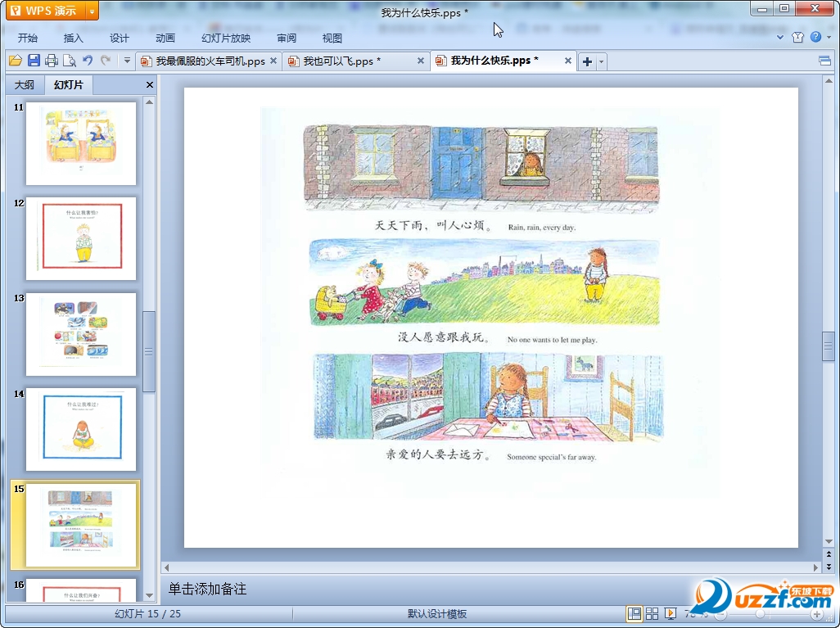This screenshot has height=628, width=840.
Task: Click the kids playing illustration on the slide
Action: coord(485,282)
